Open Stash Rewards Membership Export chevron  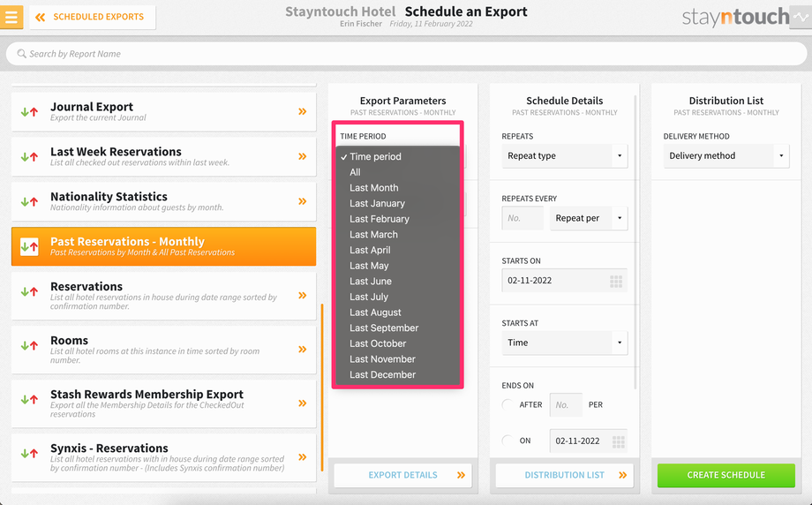point(303,403)
